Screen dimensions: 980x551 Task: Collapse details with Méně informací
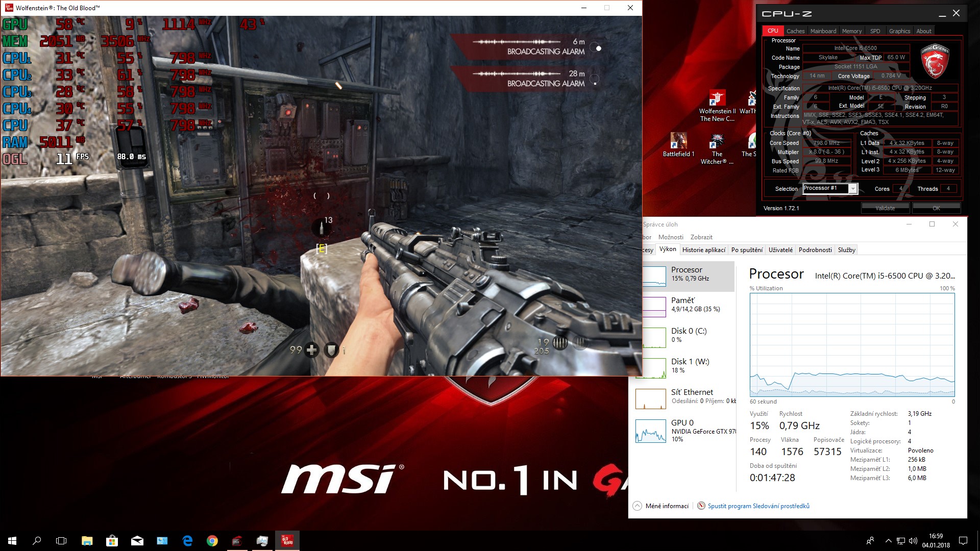coord(661,506)
